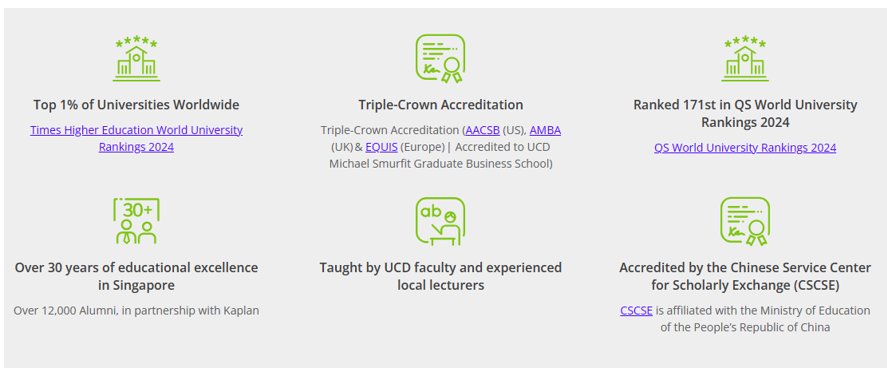The width and height of the screenshot is (887, 369).
Task: Visit the EQUIS link
Action: pos(381,148)
